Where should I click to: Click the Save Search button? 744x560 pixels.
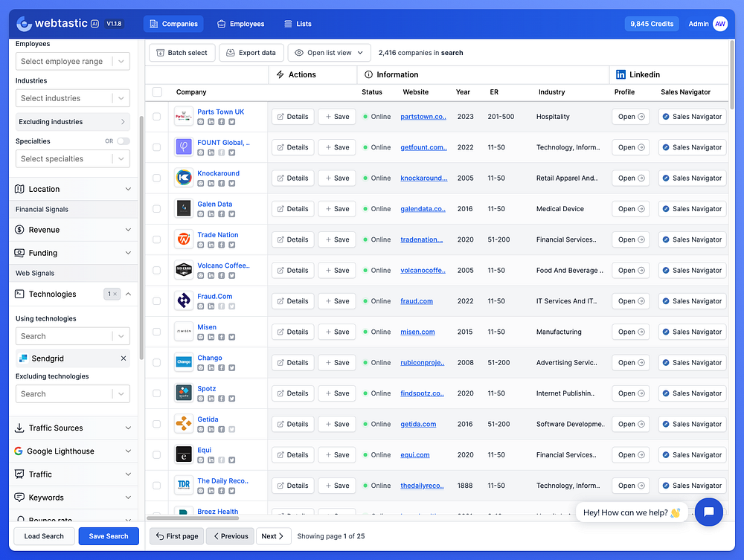[x=109, y=536]
